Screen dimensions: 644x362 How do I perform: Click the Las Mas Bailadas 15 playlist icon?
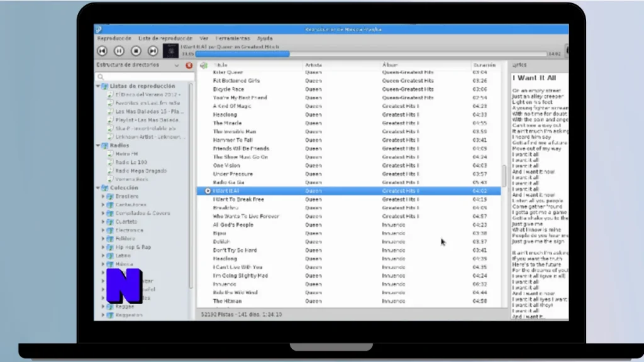[110, 112]
